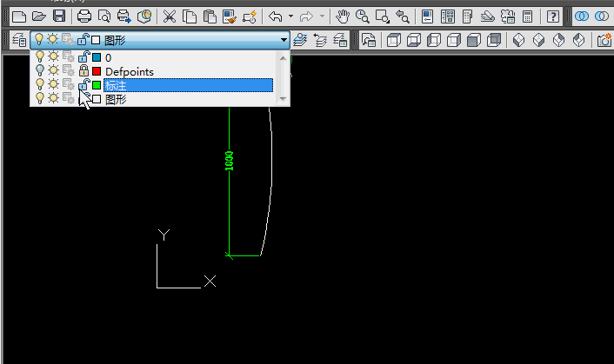Screen dimensions: 614x364
Task: Click layer list scrollbar down arrow
Action: pos(282,100)
